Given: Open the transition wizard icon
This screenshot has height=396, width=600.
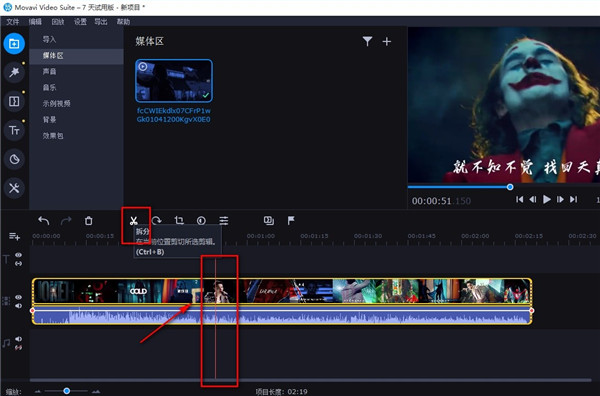Looking at the screenshot, I should click(x=269, y=221).
